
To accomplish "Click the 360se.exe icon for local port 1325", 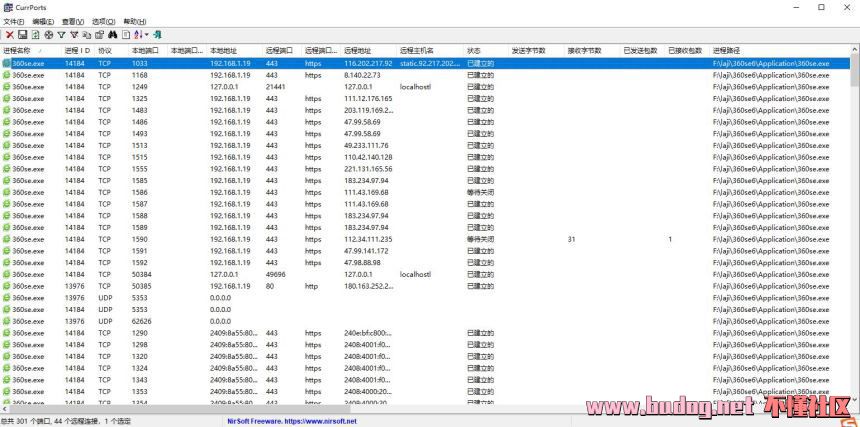I will click(x=7, y=99).
